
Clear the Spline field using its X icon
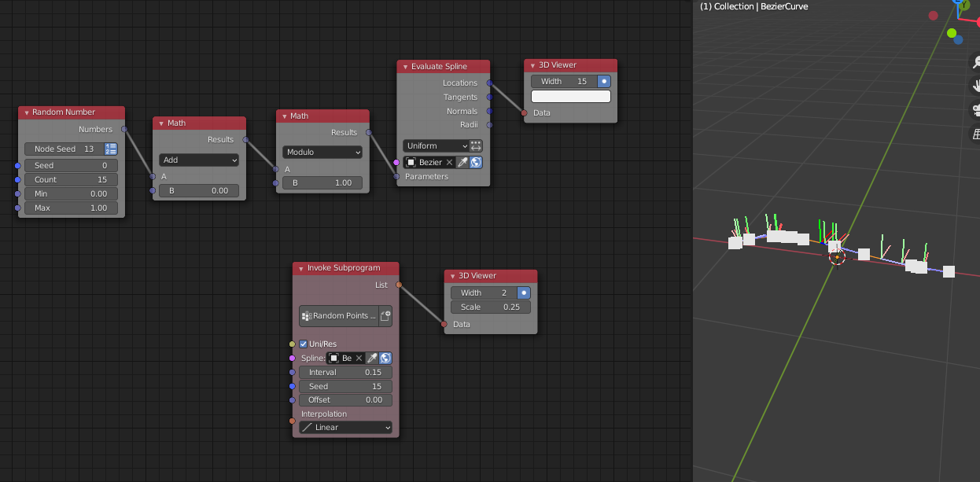click(x=359, y=358)
